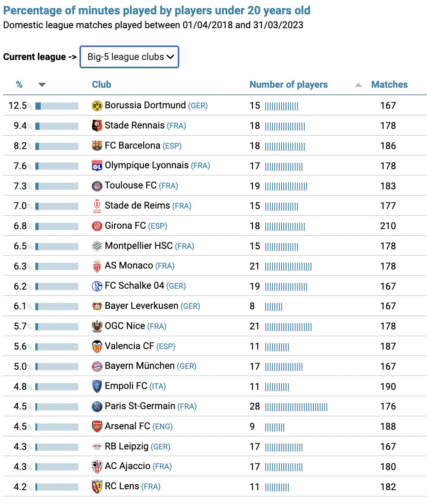This screenshot has width=427, height=504.
Task: Select the Club column header
Action: click(x=102, y=85)
